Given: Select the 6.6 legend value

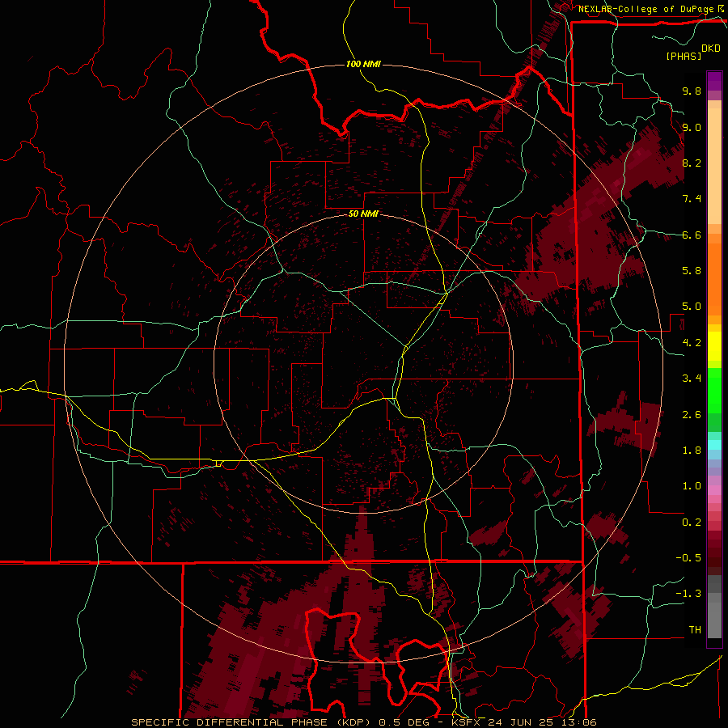Looking at the screenshot, I should [x=692, y=235].
